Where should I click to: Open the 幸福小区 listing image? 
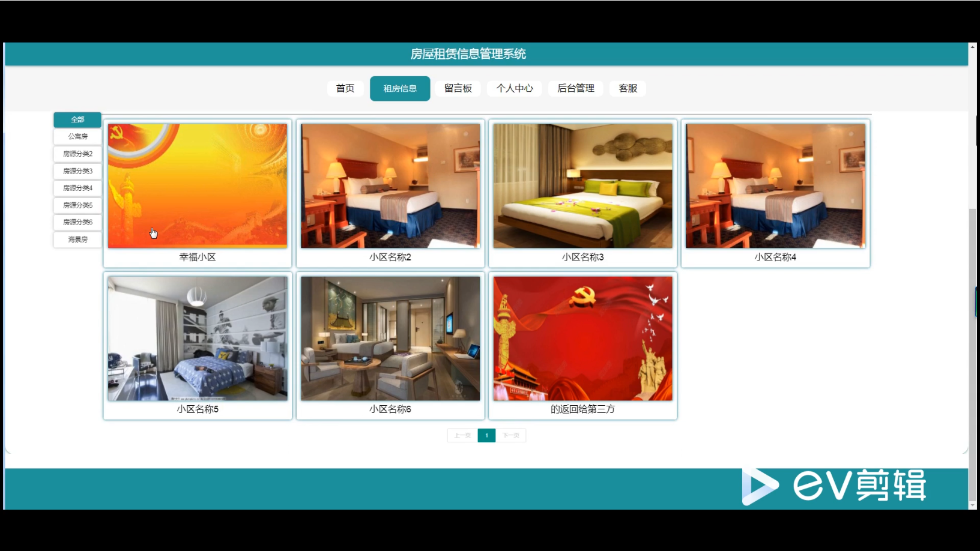[198, 186]
